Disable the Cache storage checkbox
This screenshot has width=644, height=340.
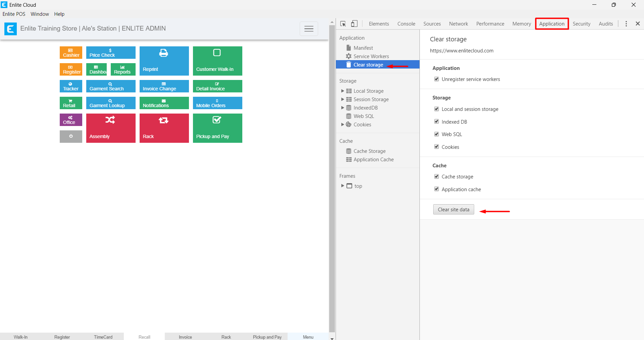[x=437, y=177]
